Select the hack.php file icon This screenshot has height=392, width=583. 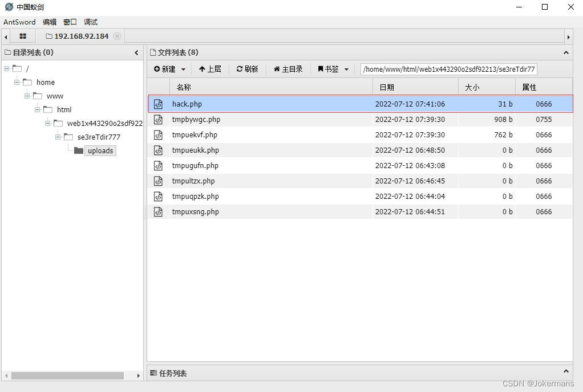pos(159,104)
